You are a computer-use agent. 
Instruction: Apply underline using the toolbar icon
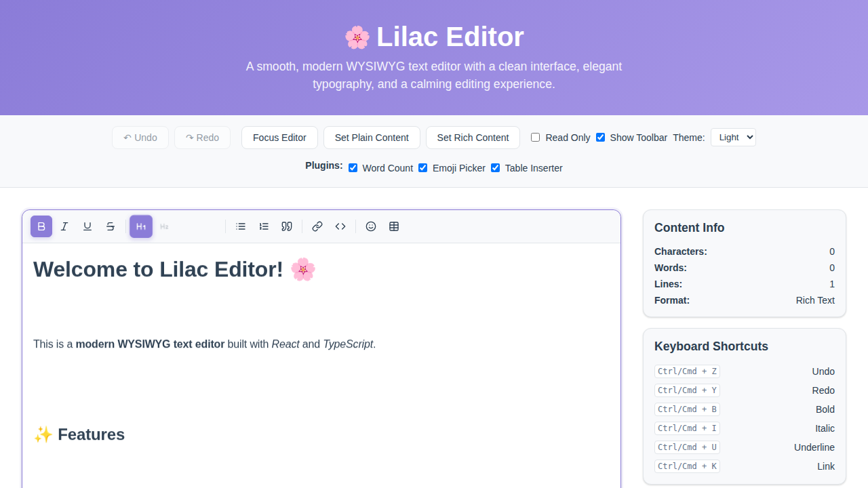tap(87, 226)
